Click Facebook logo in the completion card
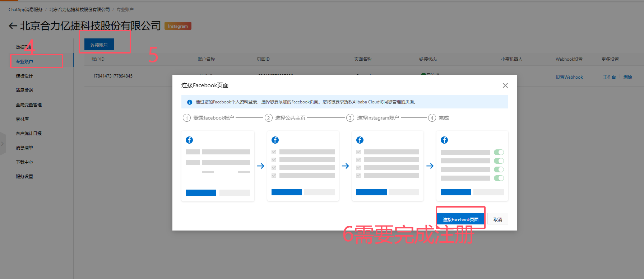The image size is (644, 279). coord(444,140)
